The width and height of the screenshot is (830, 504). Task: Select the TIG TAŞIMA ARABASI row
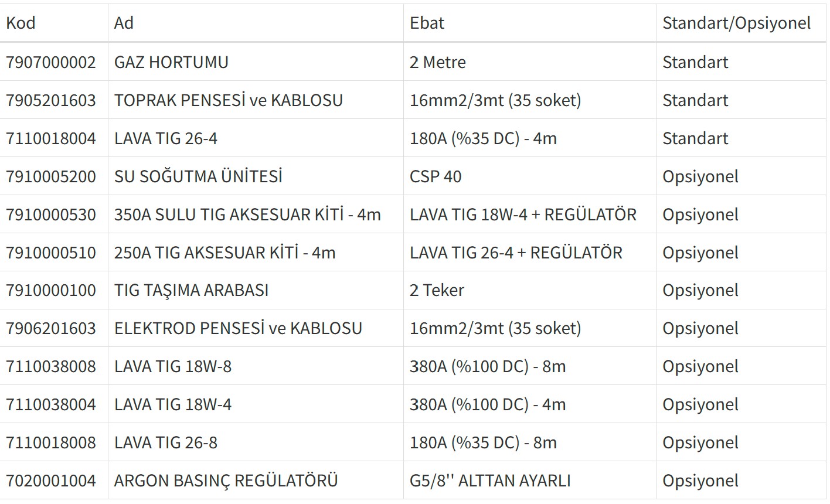(x=191, y=290)
